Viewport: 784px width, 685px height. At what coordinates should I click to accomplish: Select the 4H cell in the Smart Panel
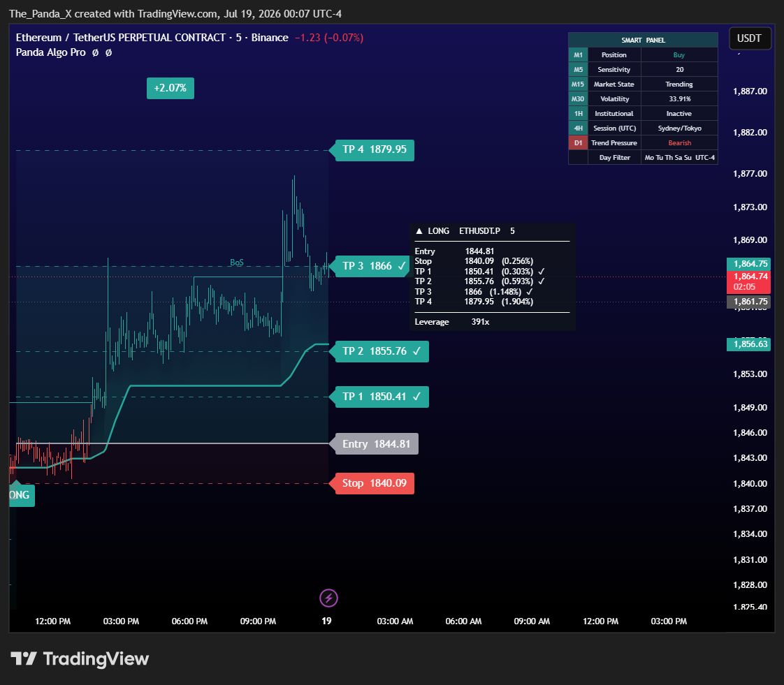click(x=578, y=128)
